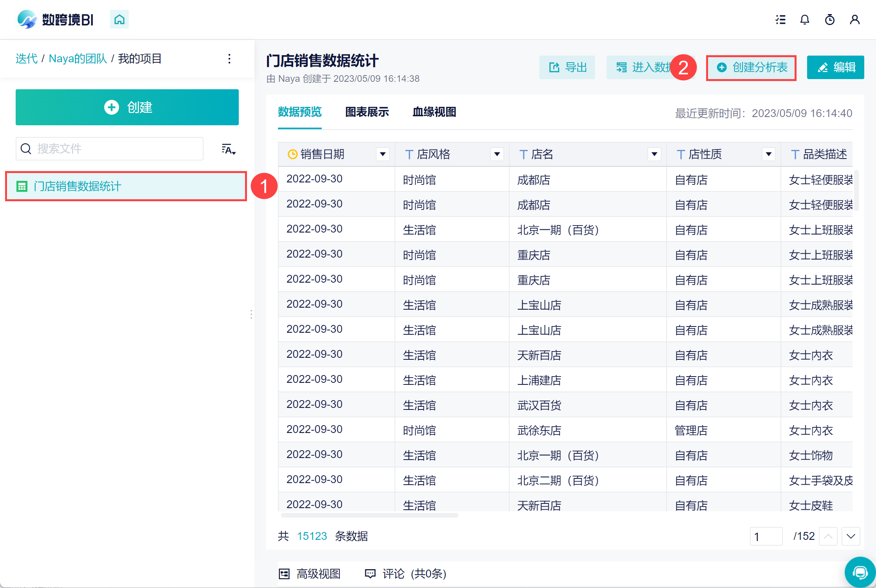Viewport: 876px width, 588px height.
Task: Click the 导出 export button
Action: click(567, 68)
